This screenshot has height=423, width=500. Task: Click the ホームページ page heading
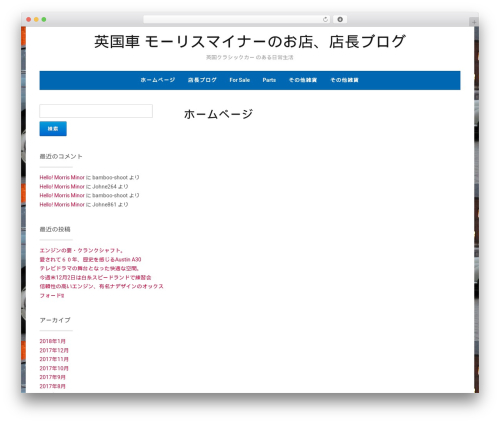218,114
